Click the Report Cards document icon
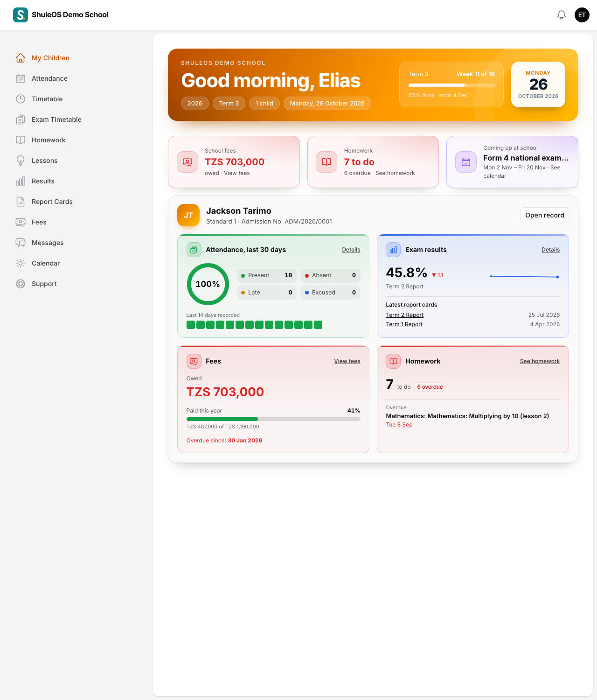Screen dimensions: 597x700 (x=21, y=202)
